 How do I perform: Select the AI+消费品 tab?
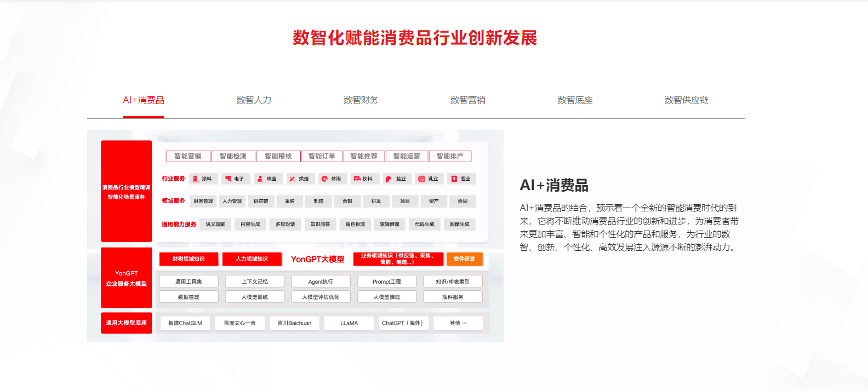click(144, 100)
